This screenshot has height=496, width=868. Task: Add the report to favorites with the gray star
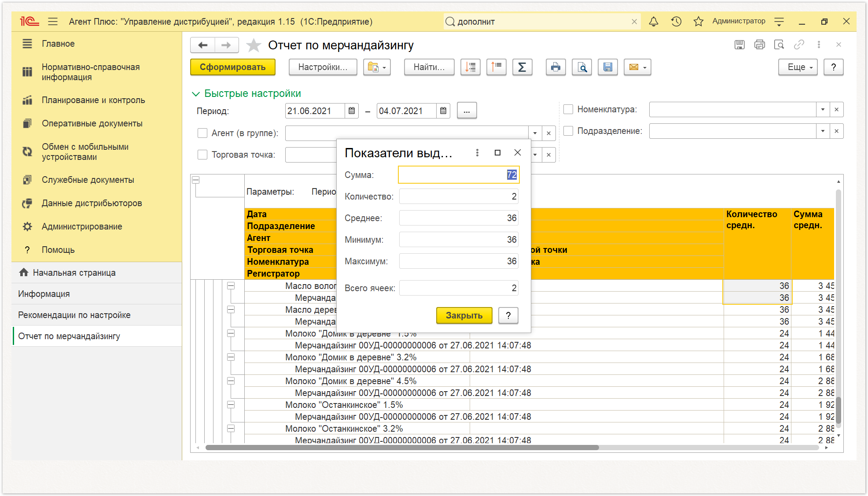(x=254, y=45)
